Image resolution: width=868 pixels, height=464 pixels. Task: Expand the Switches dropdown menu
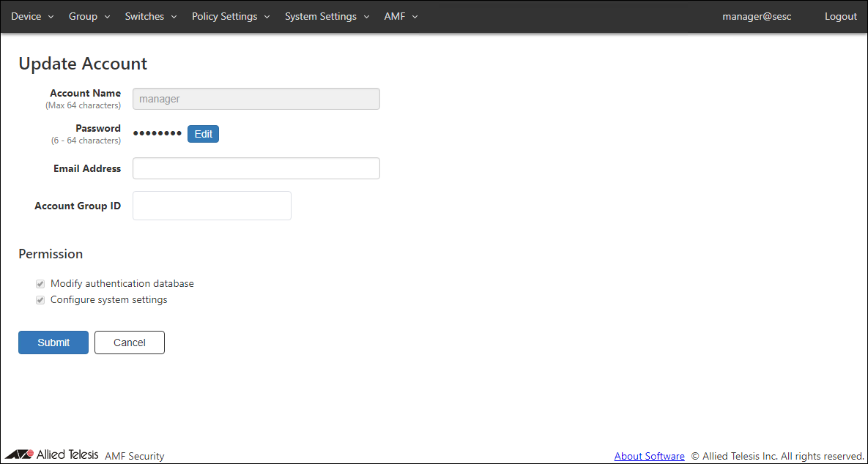point(151,16)
